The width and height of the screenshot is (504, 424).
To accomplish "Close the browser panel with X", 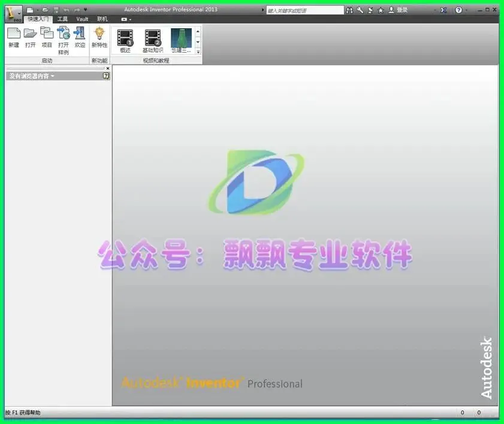I will pyautogui.click(x=108, y=68).
